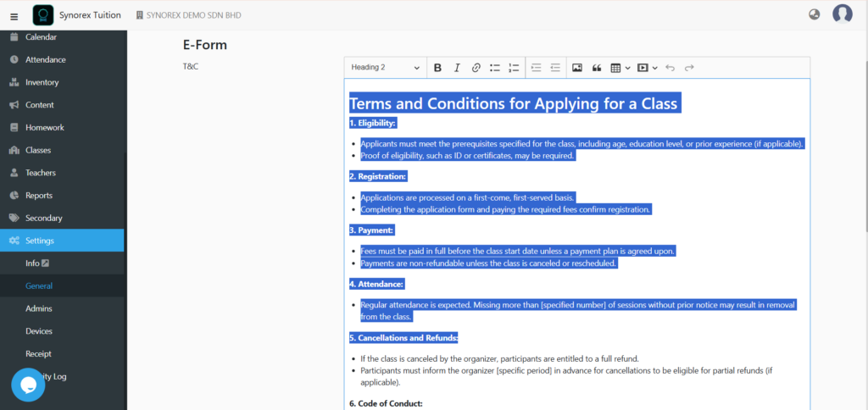Click the Secondary tags icon
The width and height of the screenshot is (868, 410).
pyautogui.click(x=14, y=218)
